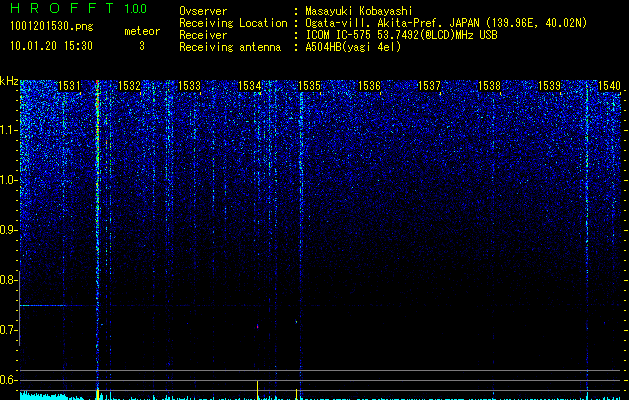
Task: Click the 1534 time marker
Action: coord(250,85)
